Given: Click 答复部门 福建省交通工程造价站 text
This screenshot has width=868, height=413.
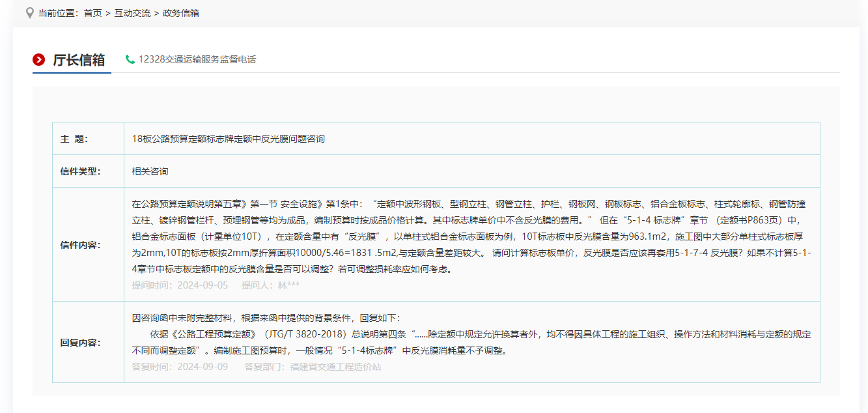Looking at the screenshot, I should point(313,367).
